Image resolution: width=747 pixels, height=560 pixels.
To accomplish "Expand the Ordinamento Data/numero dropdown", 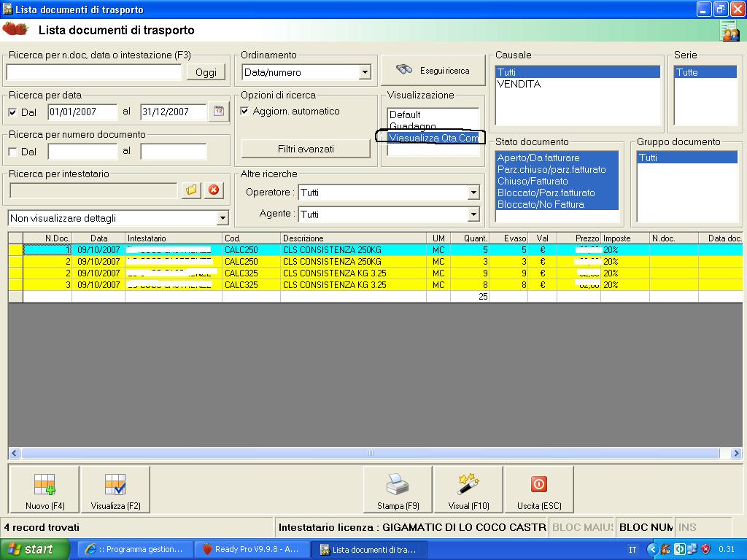I will pos(365,72).
